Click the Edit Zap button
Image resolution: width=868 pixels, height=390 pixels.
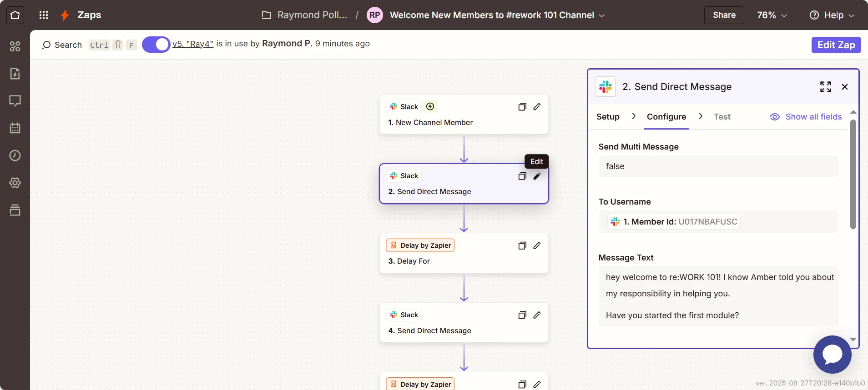pos(836,45)
